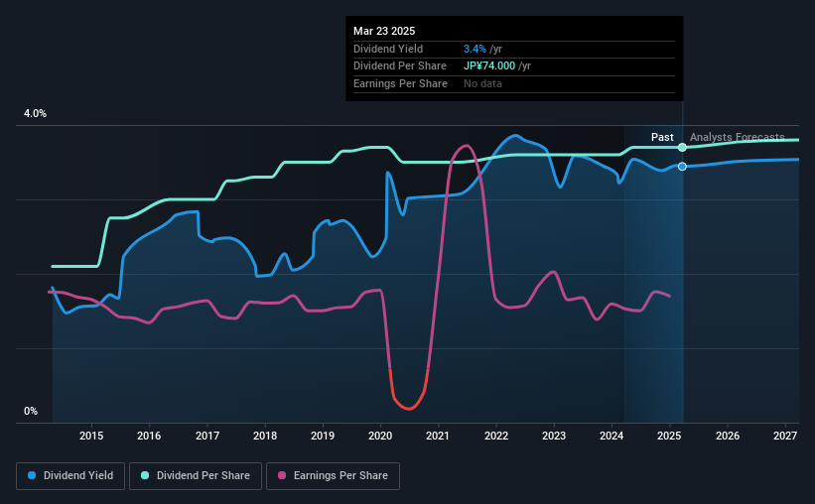Click the tooltip 'Earnings Per Share' row label
The image size is (815, 504).
400,83
